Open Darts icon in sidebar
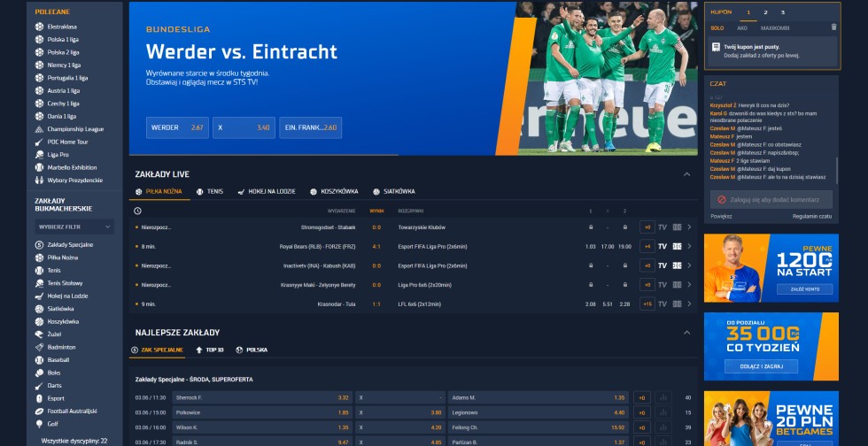Image resolution: width=868 pixels, height=446 pixels. point(39,386)
